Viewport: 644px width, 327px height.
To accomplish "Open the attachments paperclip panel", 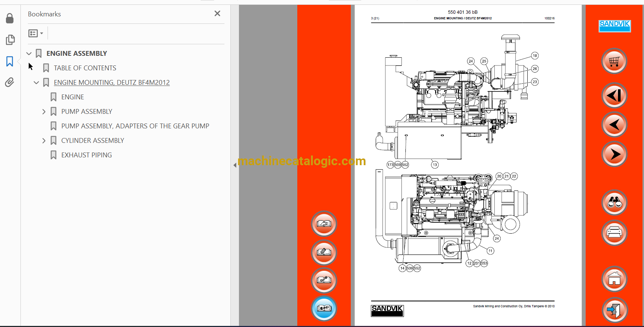I will point(10,82).
